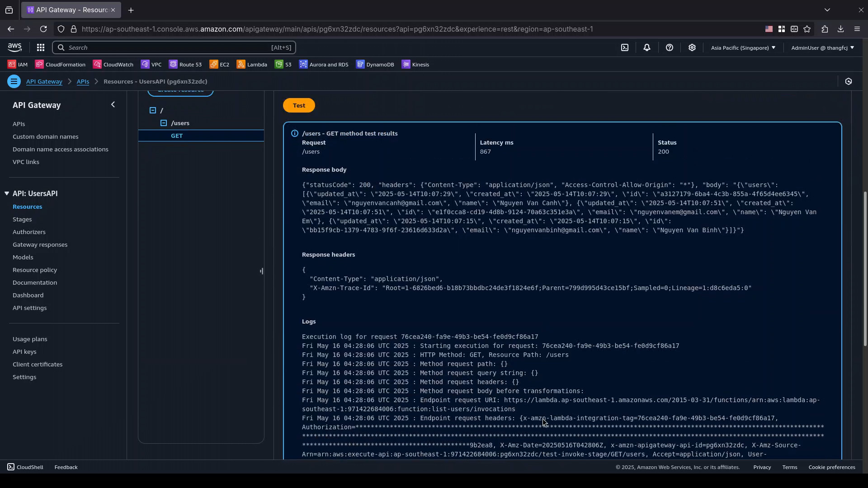Open Aurora and RDS favorites shortcut
Screen dimensions: 868x488
pyautogui.click(x=324, y=65)
